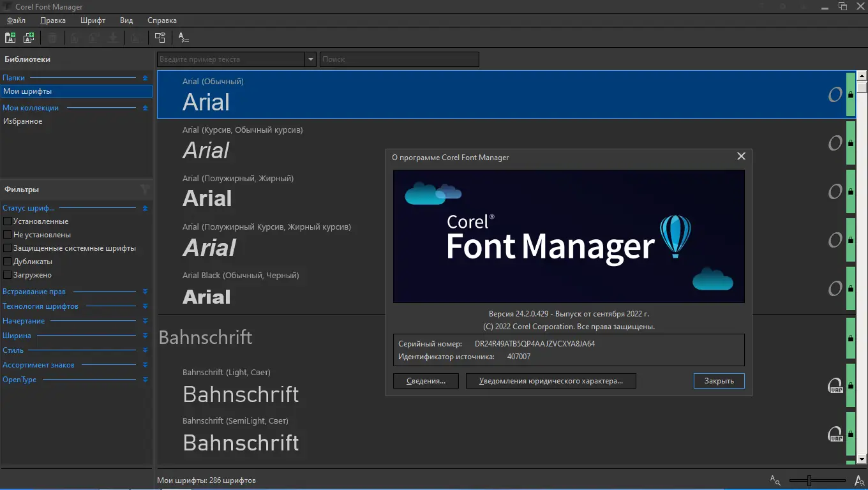Viewport: 868px width, 490px height.
Task: Click the small A zoom-out icon
Action: pyautogui.click(x=775, y=480)
